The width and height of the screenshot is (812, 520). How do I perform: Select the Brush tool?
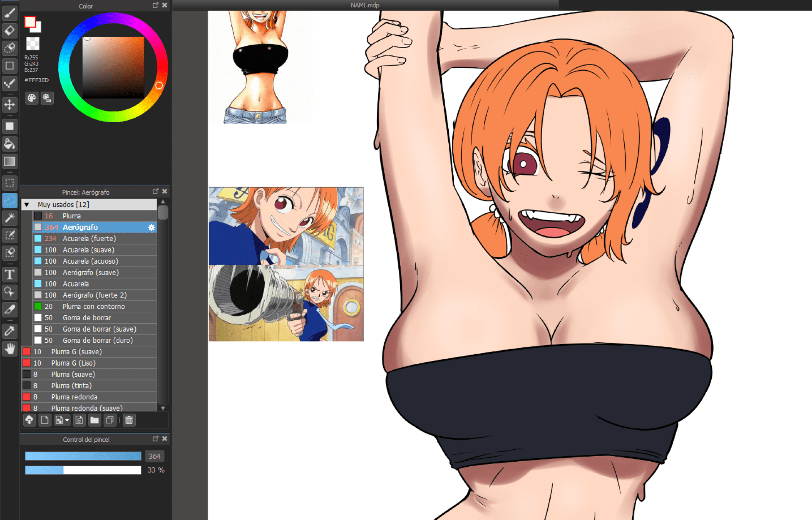click(9, 13)
